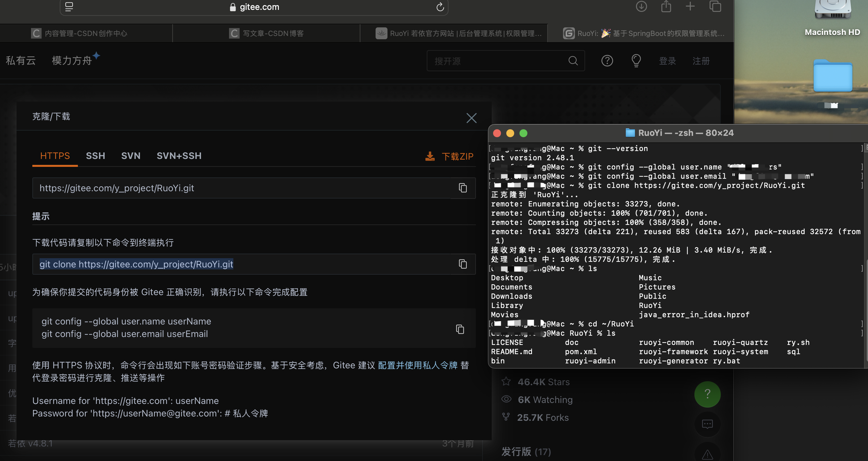Screen dimensions: 868x461
Task: Open the Macintosh HD desktop icon
Action: pyautogui.click(x=832, y=17)
